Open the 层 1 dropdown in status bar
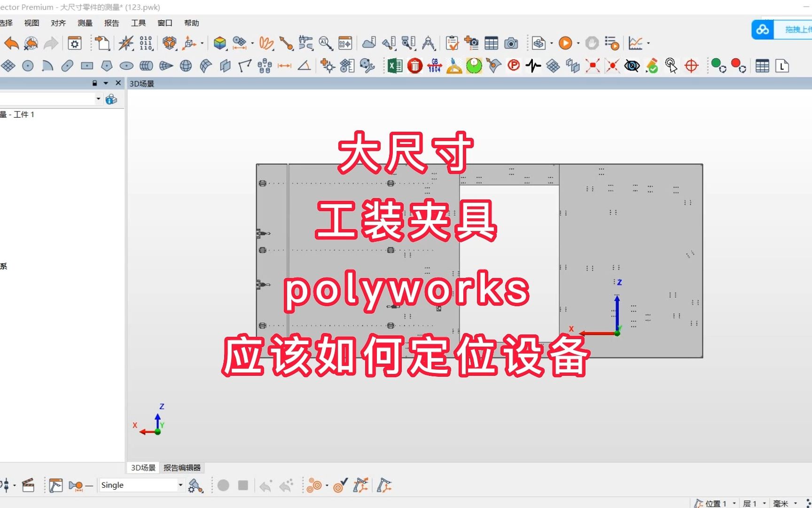 click(x=764, y=503)
